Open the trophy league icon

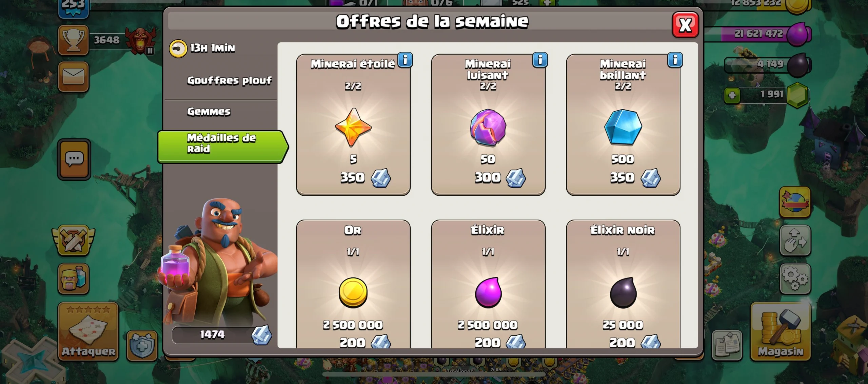pos(73,40)
